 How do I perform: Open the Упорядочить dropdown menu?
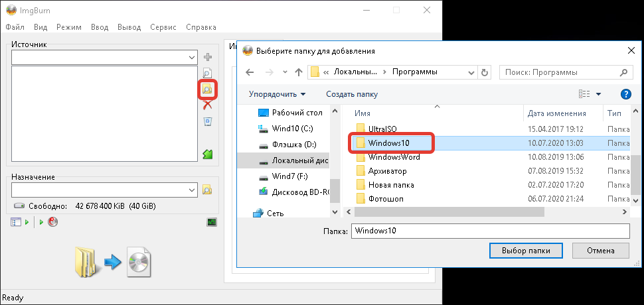[278, 94]
